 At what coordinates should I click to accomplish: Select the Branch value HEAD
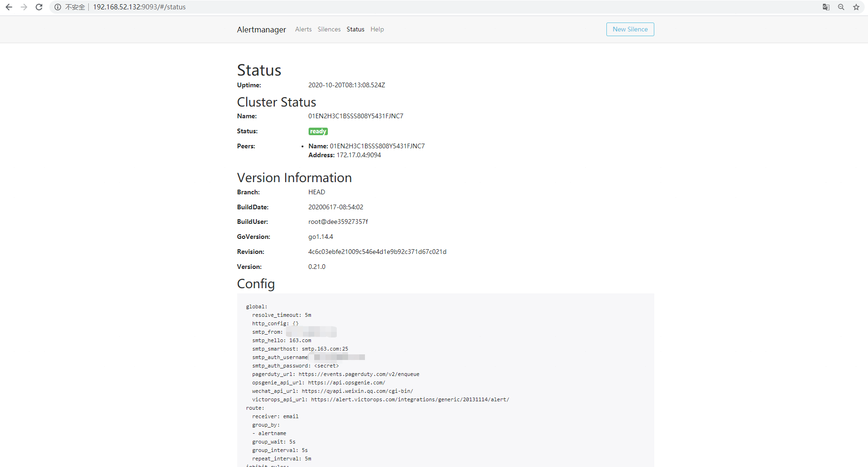point(317,192)
